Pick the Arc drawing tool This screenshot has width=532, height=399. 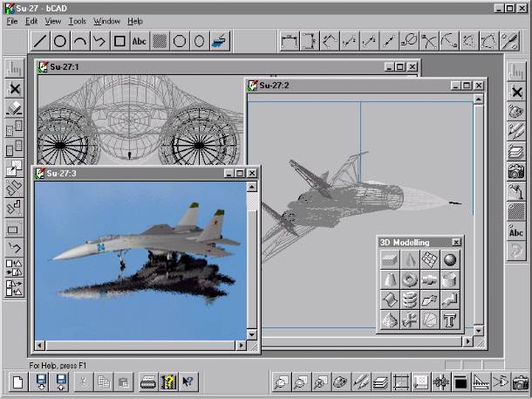point(80,41)
